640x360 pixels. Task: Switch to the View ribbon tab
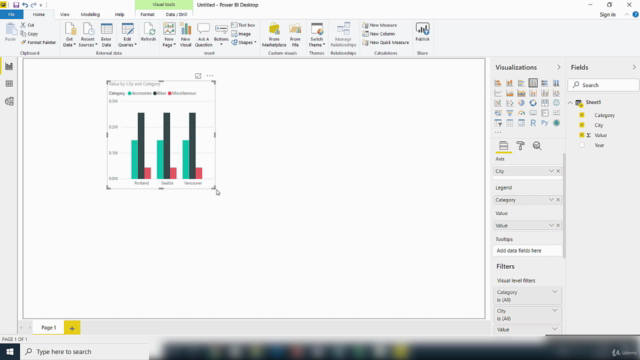pos(64,14)
